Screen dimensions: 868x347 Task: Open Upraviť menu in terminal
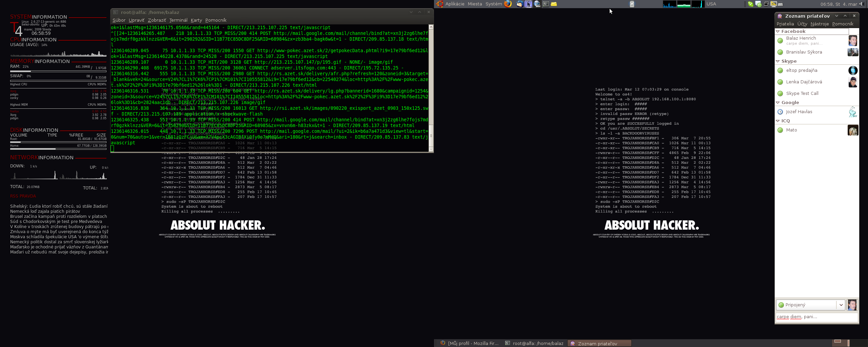[137, 20]
